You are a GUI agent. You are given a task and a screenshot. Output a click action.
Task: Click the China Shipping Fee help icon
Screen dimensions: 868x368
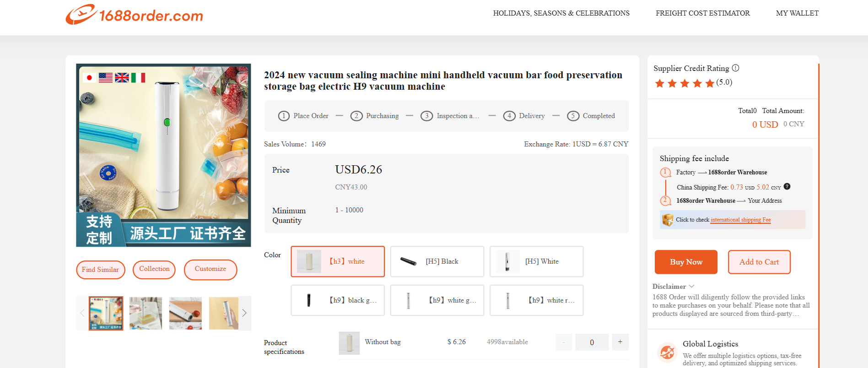(787, 186)
